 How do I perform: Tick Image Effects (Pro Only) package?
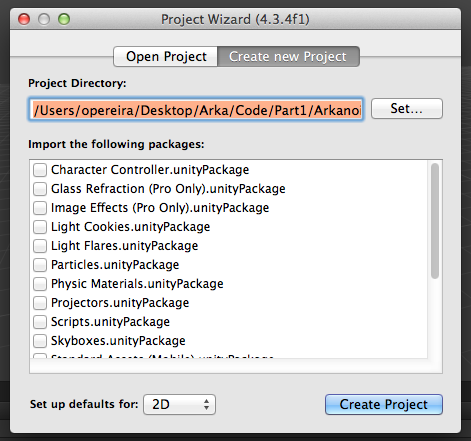point(40,208)
